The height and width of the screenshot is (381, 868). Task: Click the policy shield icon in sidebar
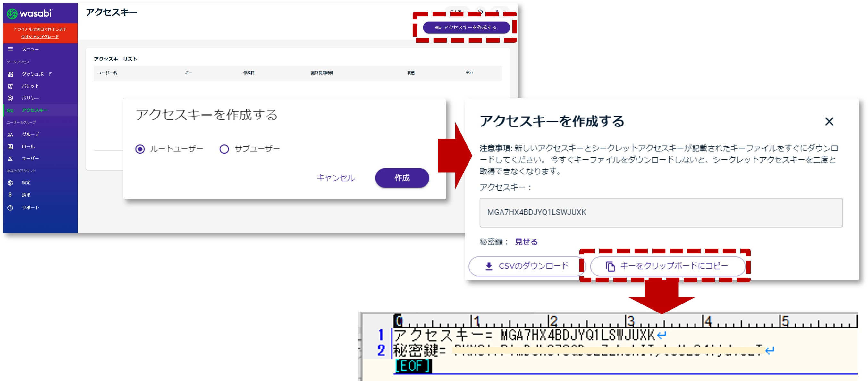click(x=10, y=98)
